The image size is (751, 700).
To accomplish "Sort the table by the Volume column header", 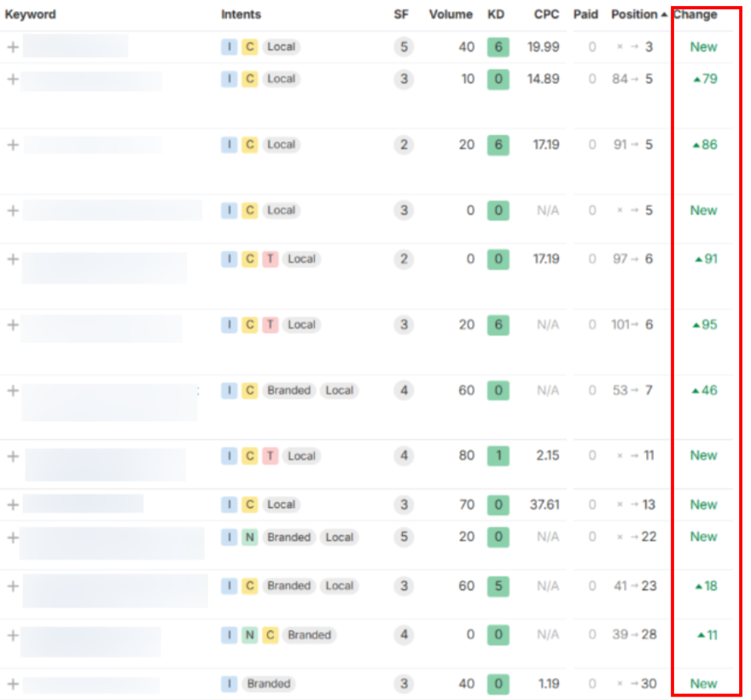I will coord(451,15).
